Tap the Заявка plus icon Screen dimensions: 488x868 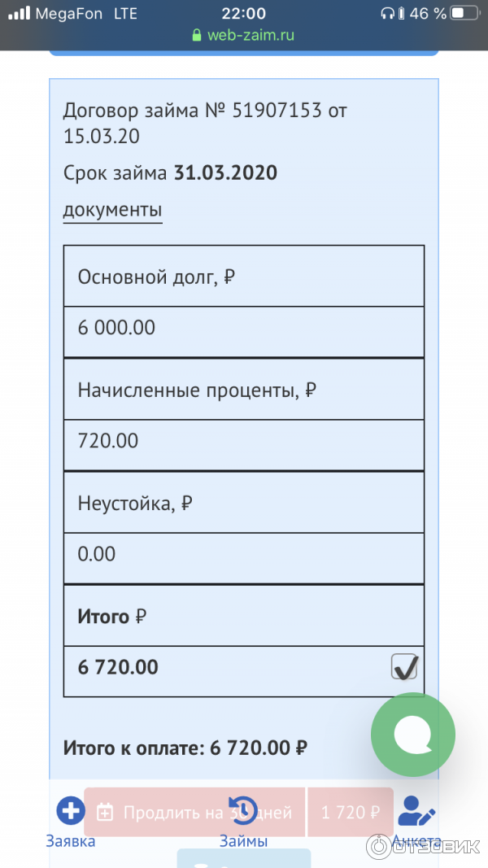coord(71,810)
